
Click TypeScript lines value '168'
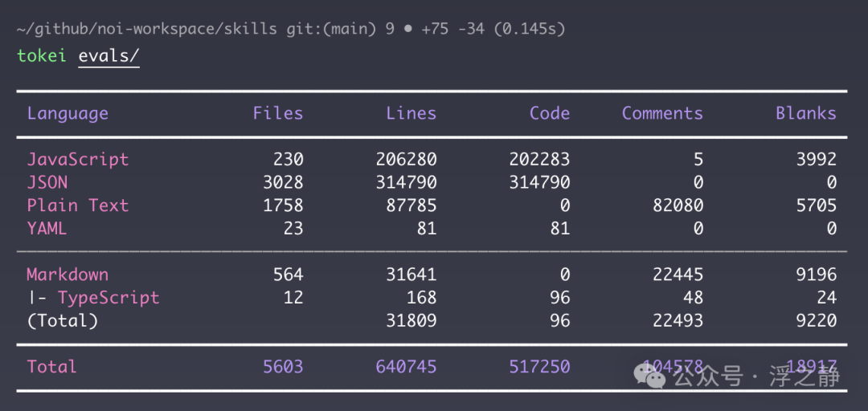(422, 298)
